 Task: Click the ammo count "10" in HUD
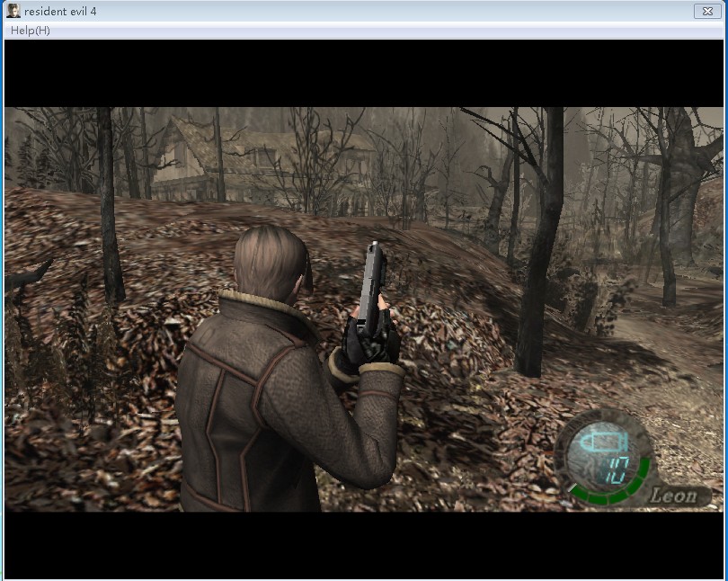(x=617, y=469)
